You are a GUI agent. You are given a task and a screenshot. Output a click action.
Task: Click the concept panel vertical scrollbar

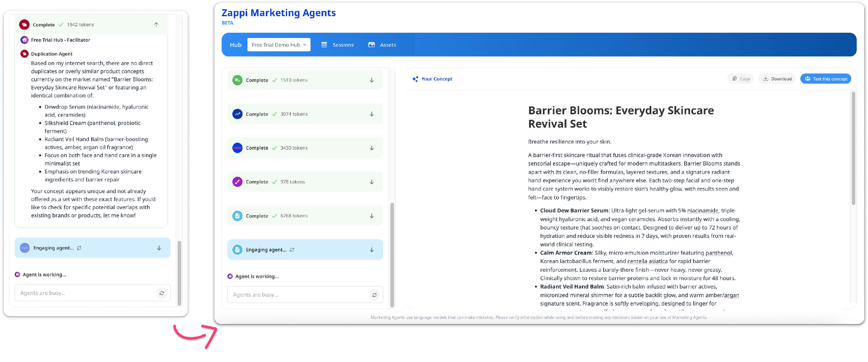click(x=853, y=148)
